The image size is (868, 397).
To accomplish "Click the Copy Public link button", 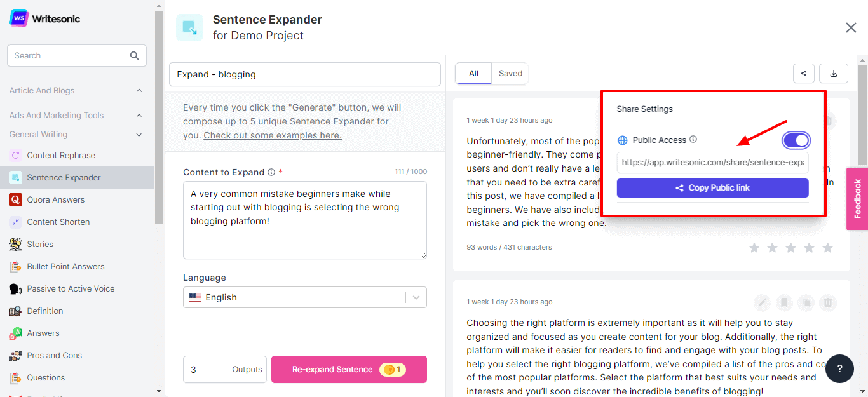I will (712, 188).
